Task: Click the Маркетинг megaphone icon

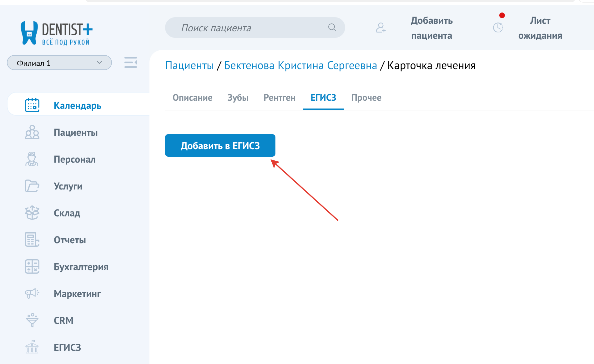Action: [x=32, y=293]
